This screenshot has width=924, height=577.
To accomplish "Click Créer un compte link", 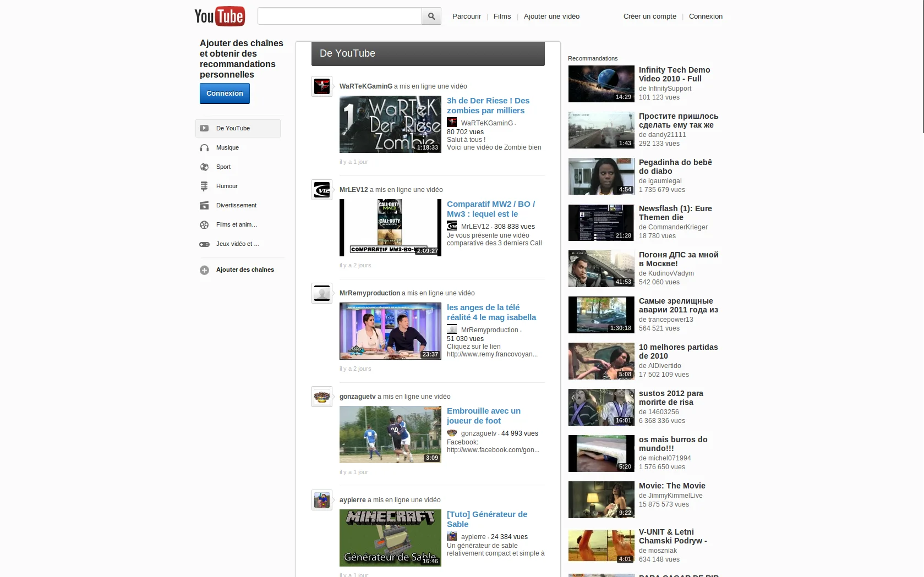I will 650,17.
